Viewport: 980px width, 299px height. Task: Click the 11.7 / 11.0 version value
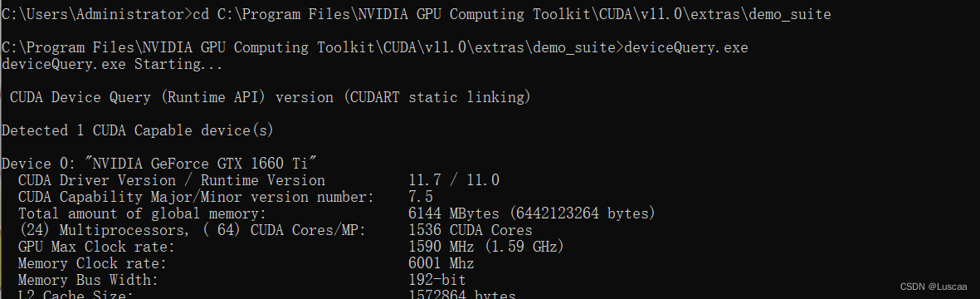[454, 180]
